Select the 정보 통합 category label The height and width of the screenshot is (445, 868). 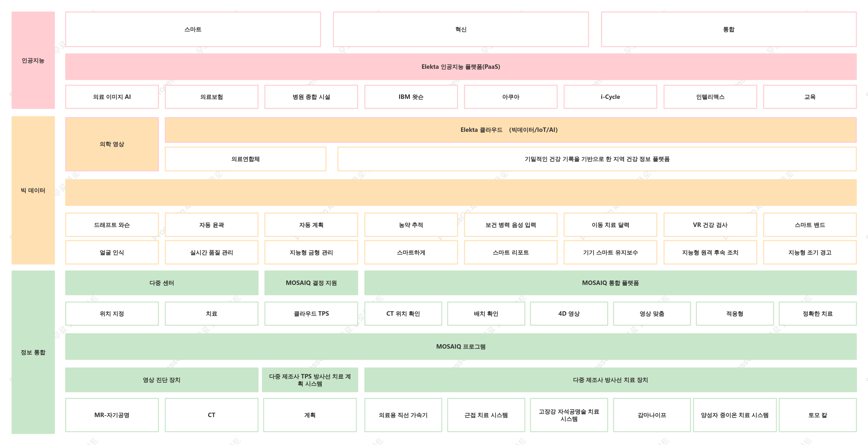coord(33,352)
